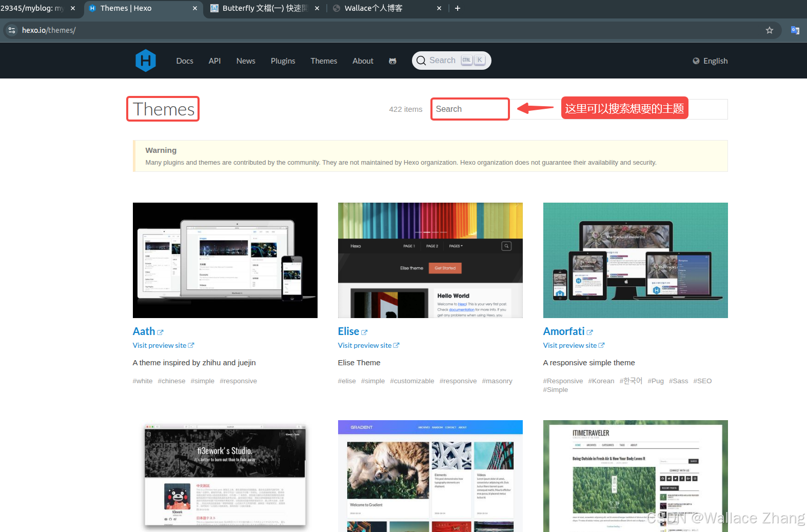The height and width of the screenshot is (532, 807).
Task: Close the Themes | Hexo tab
Action: [195, 8]
